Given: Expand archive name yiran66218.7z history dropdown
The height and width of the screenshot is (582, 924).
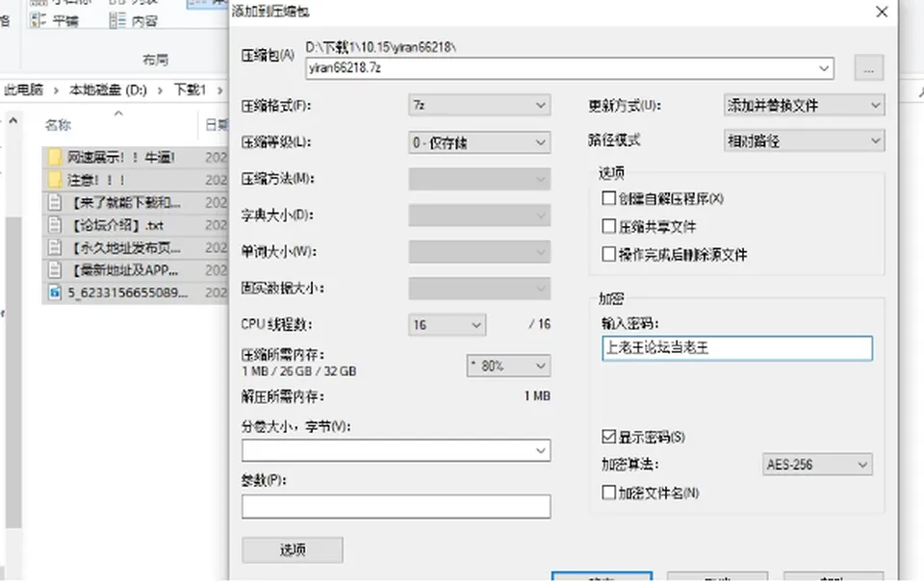Looking at the screenshot, I should tap(824, 68).
